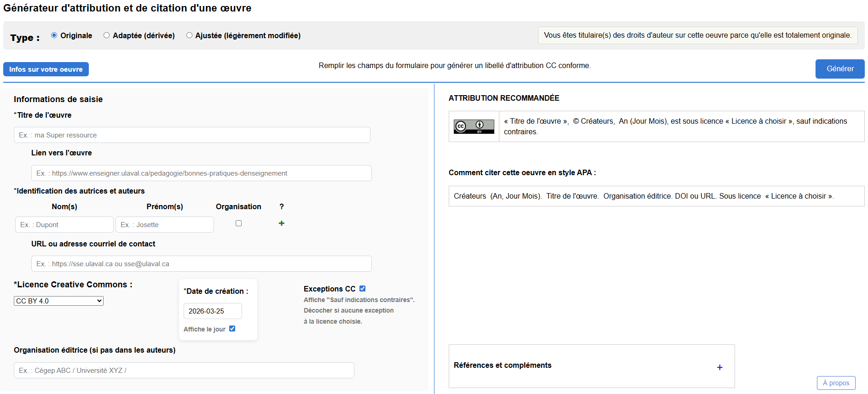Tick the Organisation checkbox for the author
The width and height of the screenshot is (868, 394).
tap(238, 223)
